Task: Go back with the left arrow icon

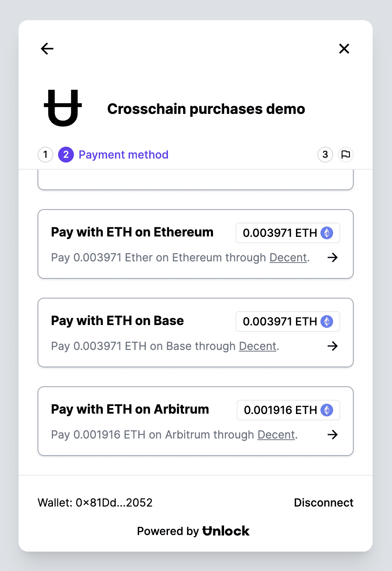Action: pyautogui.click(x=47, y=49)
